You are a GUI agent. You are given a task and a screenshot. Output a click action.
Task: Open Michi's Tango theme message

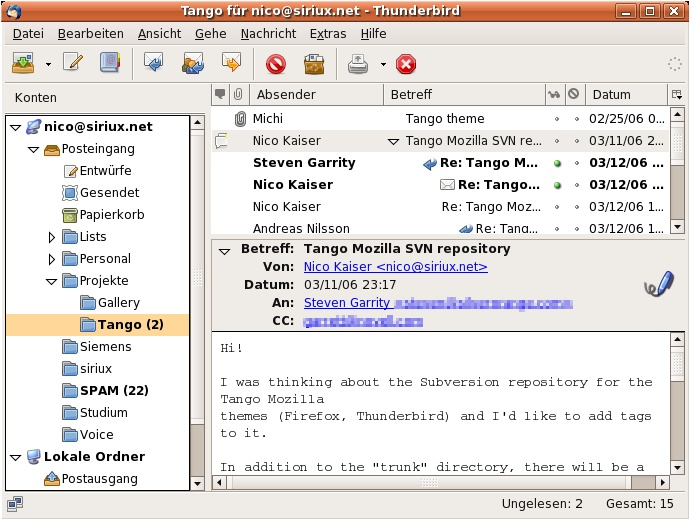(440, 119)
